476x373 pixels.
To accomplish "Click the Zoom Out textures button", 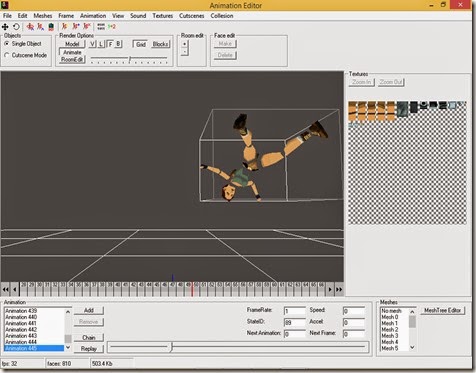I will (x=391, y=82).
